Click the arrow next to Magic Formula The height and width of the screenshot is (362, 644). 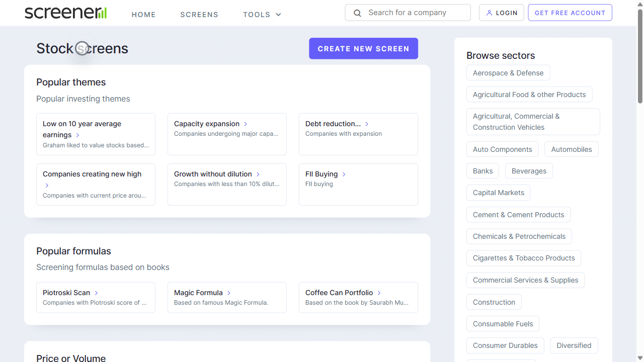229,293
